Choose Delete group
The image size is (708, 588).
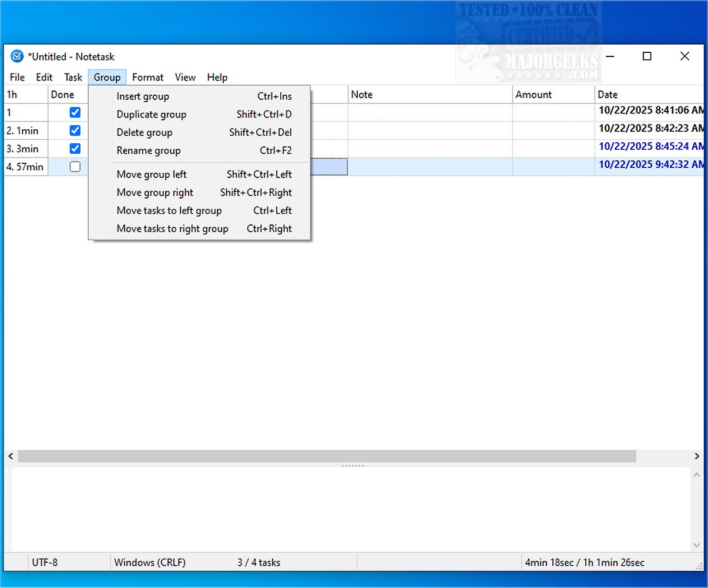pyautogui.click(x=200, y=132)
